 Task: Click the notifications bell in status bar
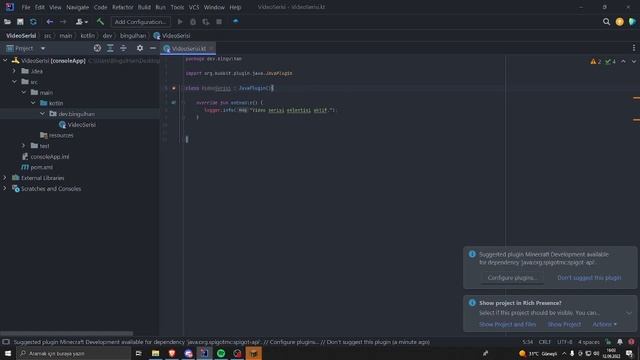(x=620, y=342)
